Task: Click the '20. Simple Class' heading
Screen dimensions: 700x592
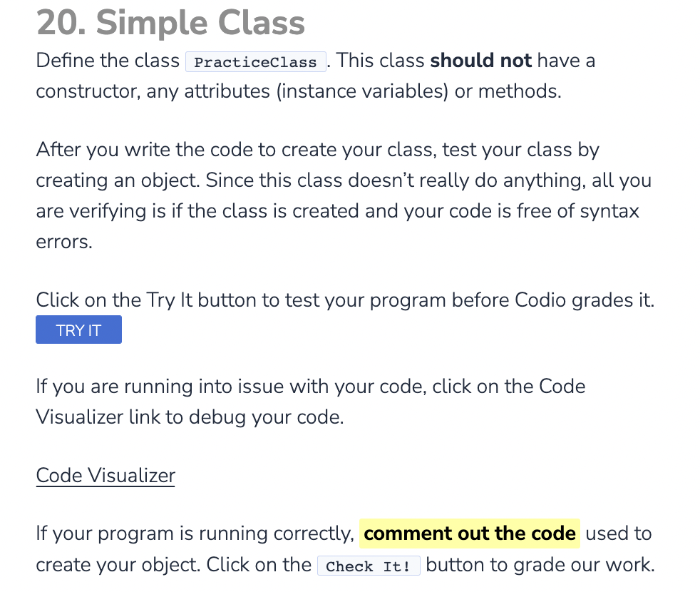Action: point(170,22)
